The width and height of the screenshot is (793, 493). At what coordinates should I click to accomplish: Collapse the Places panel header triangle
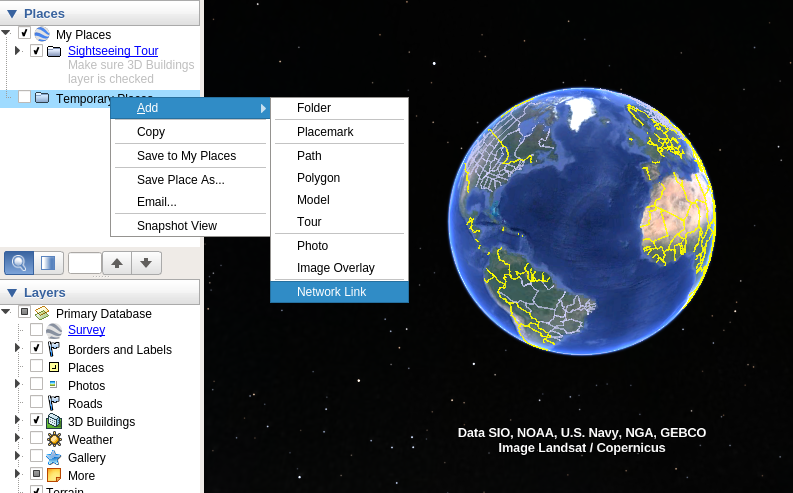12,14
